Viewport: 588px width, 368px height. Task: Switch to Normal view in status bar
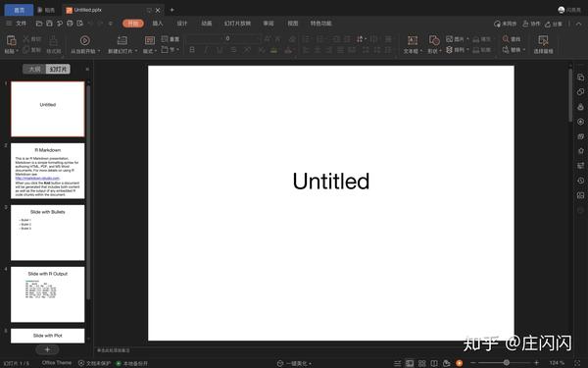click(x=410, y=363)
